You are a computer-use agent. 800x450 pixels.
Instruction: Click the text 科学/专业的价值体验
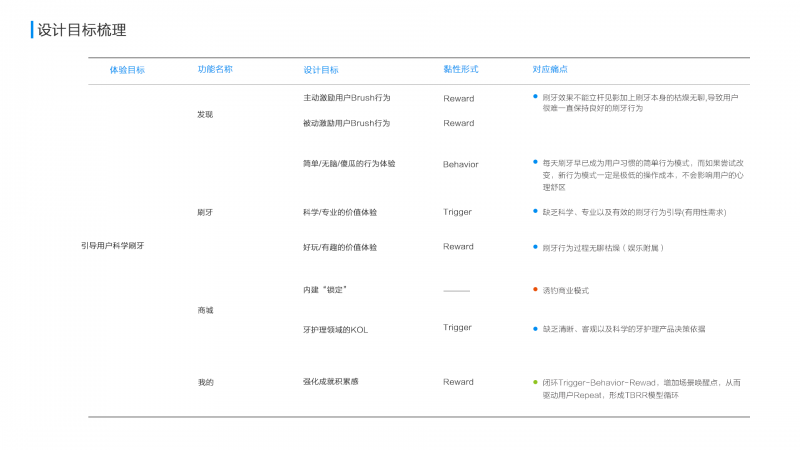[340, 213]
